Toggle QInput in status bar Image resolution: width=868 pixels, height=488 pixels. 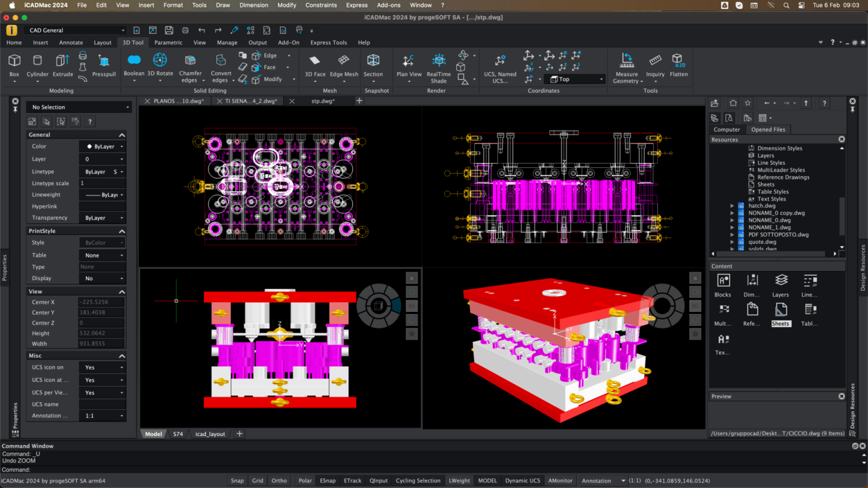[379, 481]
